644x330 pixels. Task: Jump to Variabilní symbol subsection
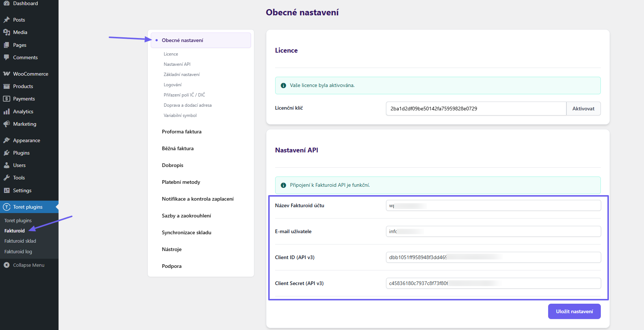tap(180, 115)
